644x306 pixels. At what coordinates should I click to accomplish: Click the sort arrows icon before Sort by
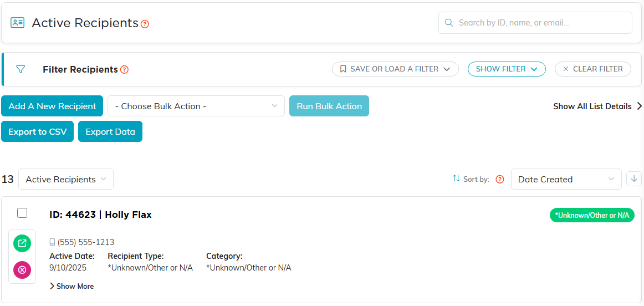click(456, 178)
